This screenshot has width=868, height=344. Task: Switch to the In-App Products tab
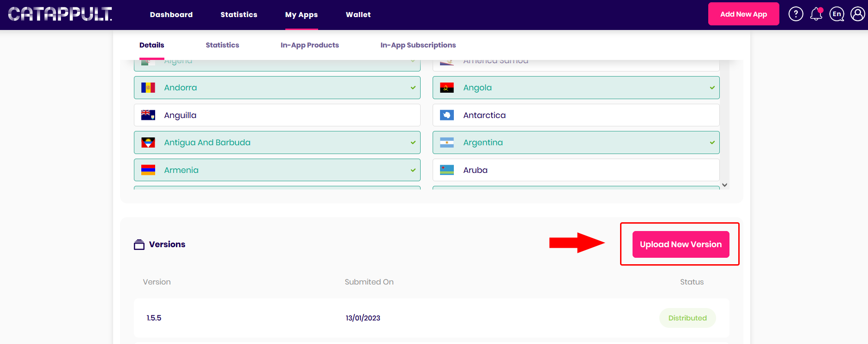[x=310, y=45]
